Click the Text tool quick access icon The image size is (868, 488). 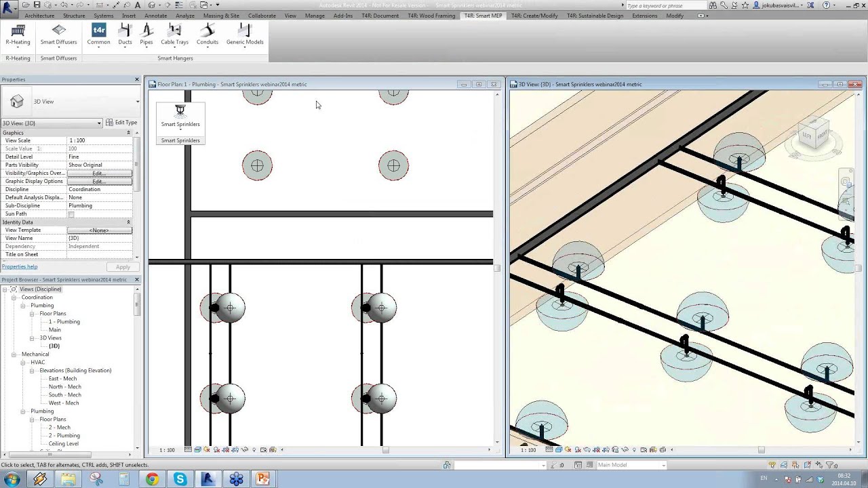138,5
